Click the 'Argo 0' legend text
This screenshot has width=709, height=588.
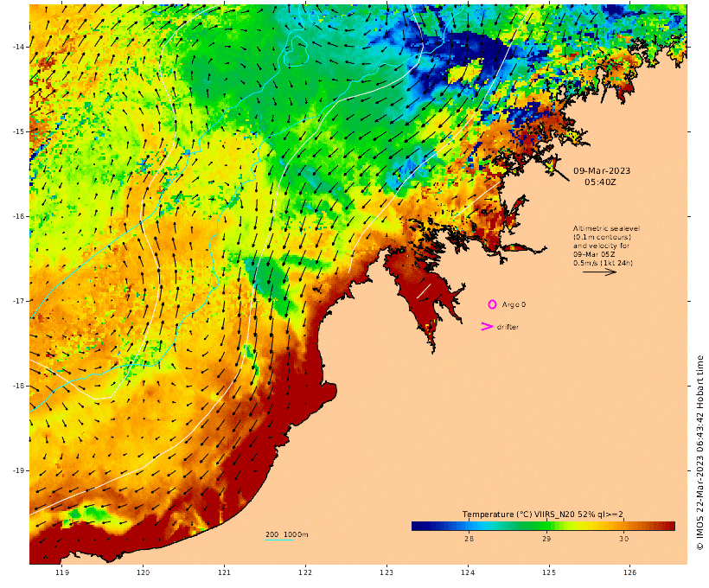(514, 305)
